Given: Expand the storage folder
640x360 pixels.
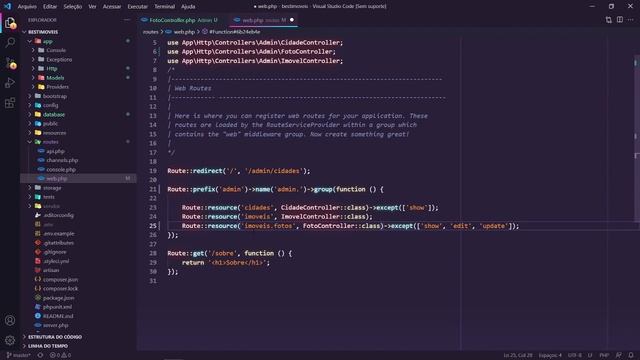Looking at the screenshot, I should 52,188.
